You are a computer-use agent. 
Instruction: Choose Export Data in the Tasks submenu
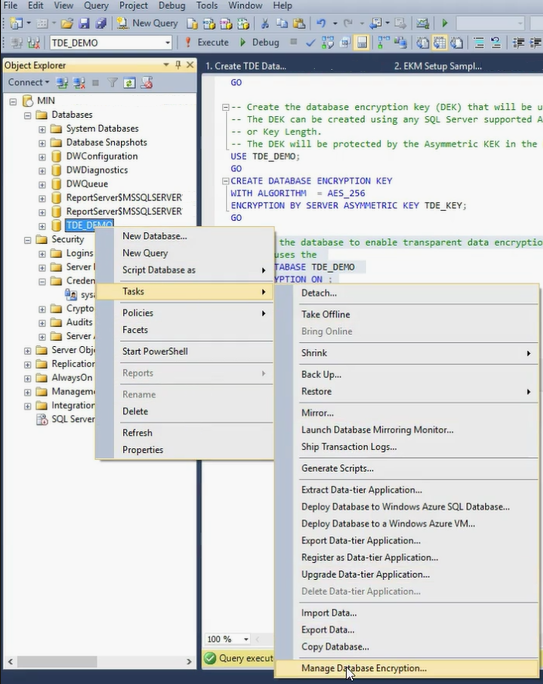tap(407, 630)
